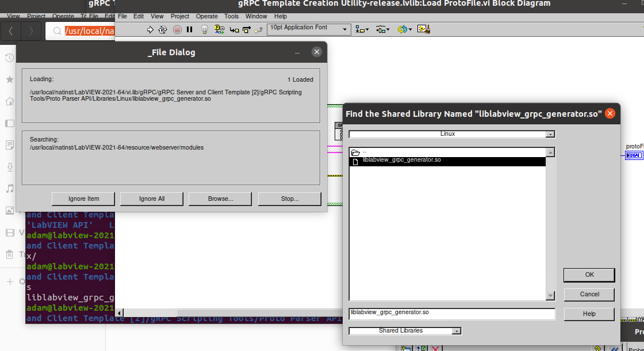Click the Run Continuously icon
This screenshot has width=644, height=351.
click(163, 29)
